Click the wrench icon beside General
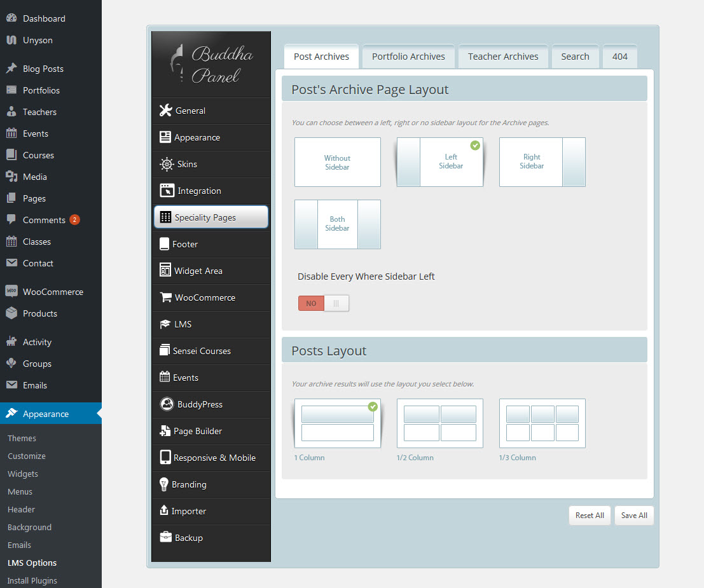Image resolution: width=704 pixels, height=588 pixels. (165, 110)
